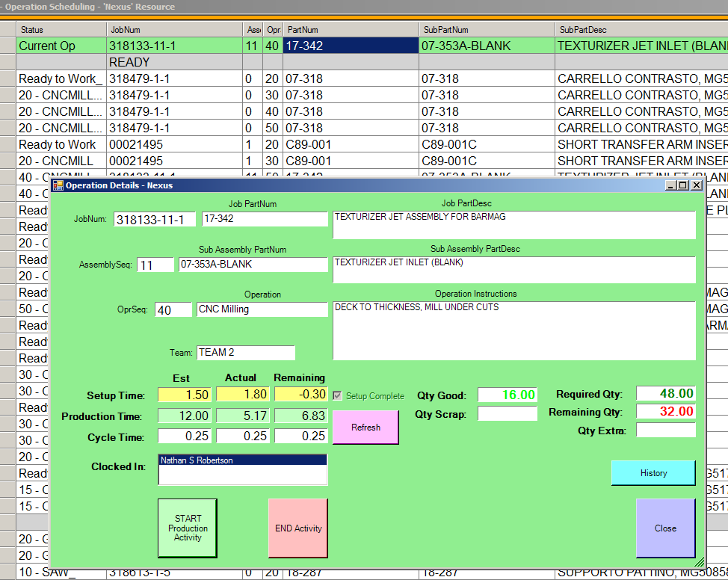Start Production Activity with the green button
Viewport: 728px width, 580px height.
pos(188,528)
